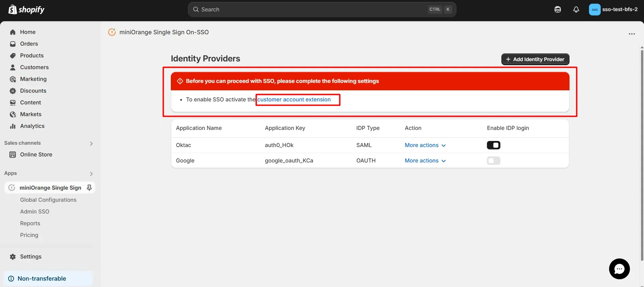Click the OAUTH IDP type cell
644x287 pixels.
[x=366, y=160]
